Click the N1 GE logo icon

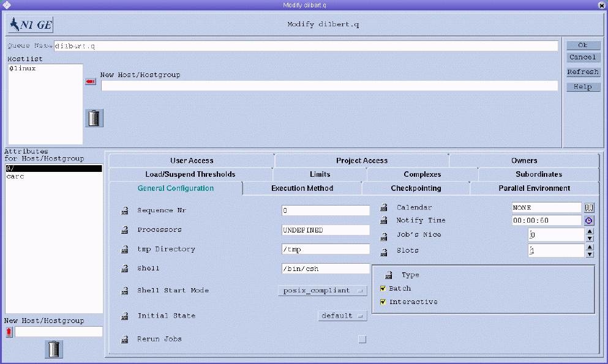(31, 25)
